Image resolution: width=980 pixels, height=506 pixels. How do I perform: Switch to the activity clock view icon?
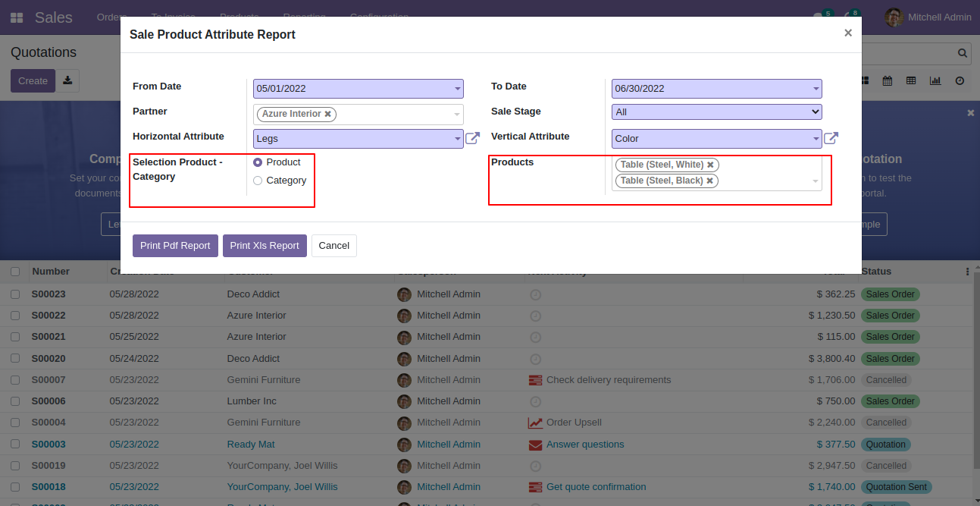[x=960, y=80]
